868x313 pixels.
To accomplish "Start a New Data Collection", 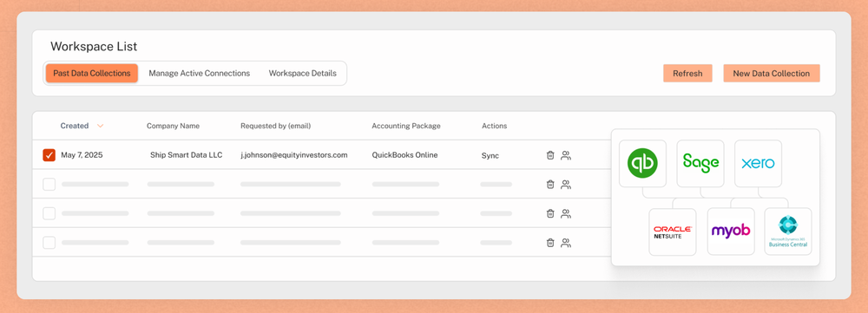I will click(771, 74).
